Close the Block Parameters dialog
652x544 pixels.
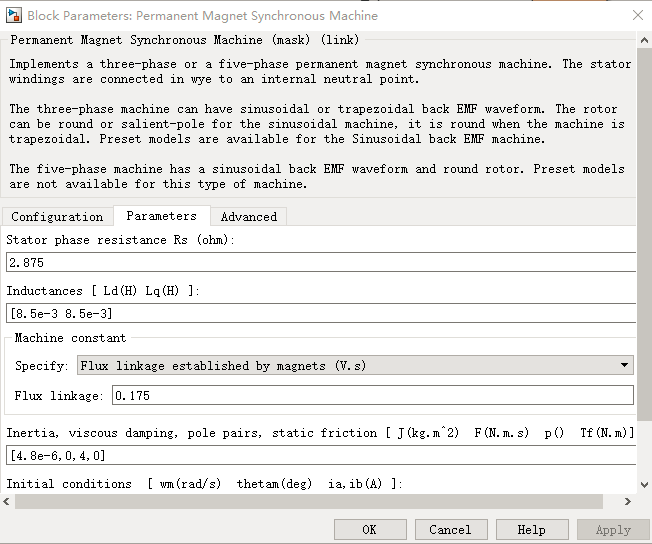637,15
